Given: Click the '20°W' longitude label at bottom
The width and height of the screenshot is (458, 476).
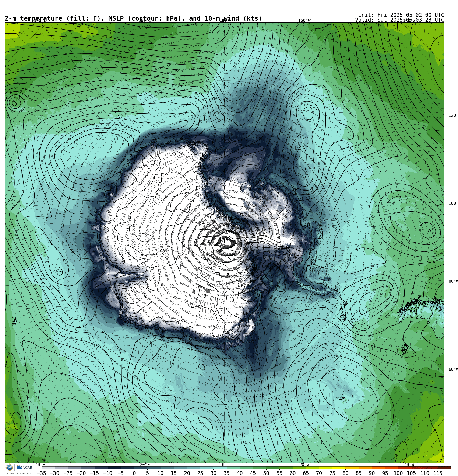Looking at the screenshot, I should click(x=304, y=465).
